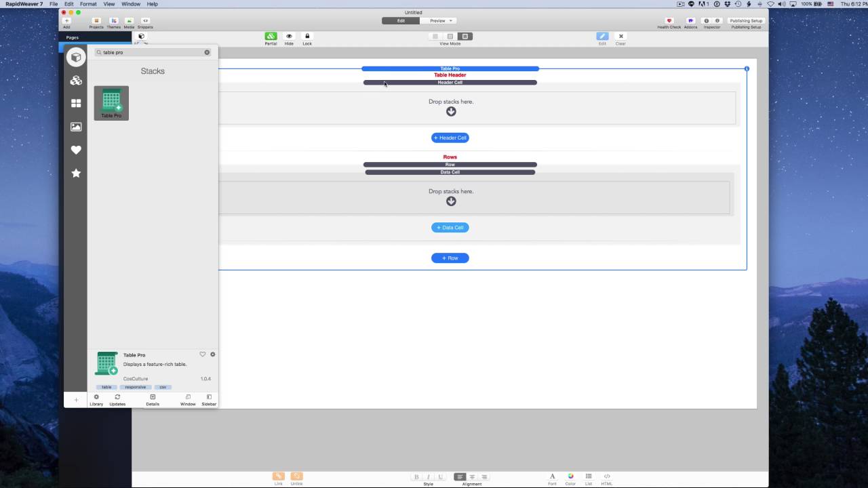
Task: Click the Partial toolbar icon
Action: click(x=271, y=37)
